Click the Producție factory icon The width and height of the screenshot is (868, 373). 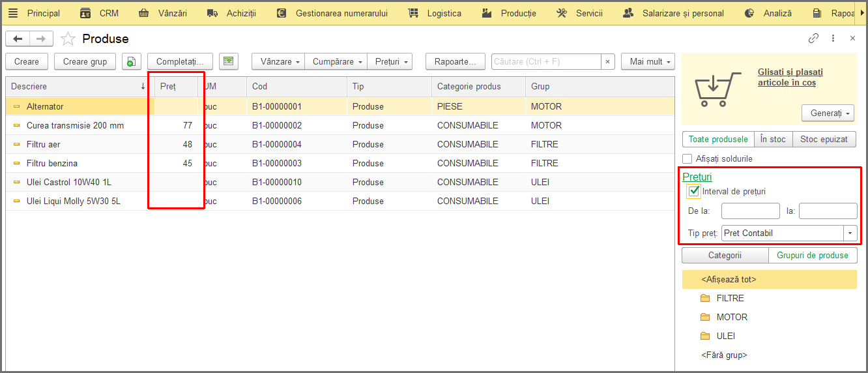(487, 13)
